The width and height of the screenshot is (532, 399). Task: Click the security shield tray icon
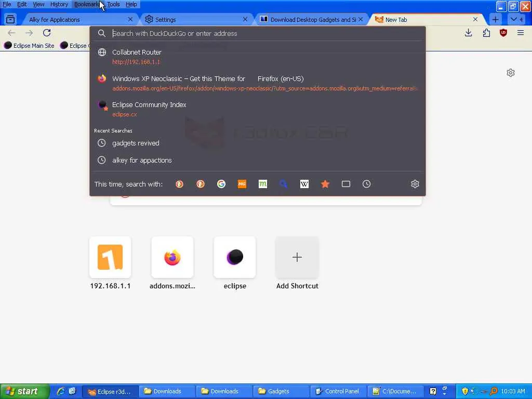465,391
